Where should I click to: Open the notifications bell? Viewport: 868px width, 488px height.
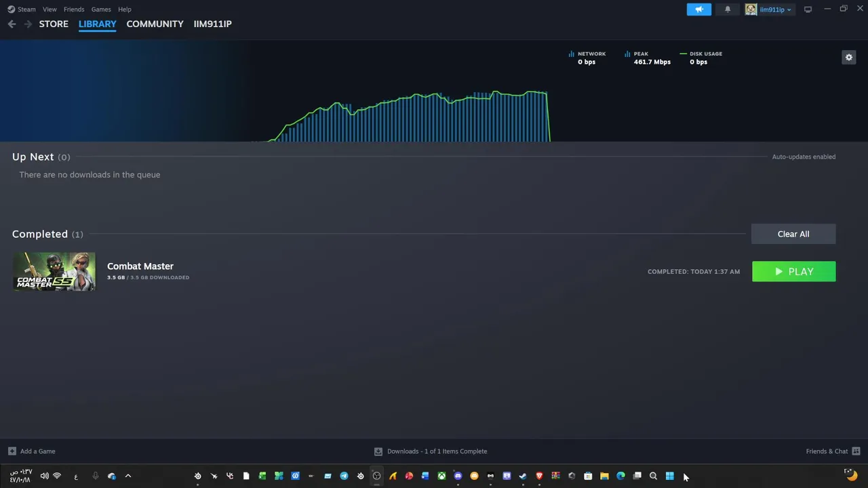coord(728,9)
